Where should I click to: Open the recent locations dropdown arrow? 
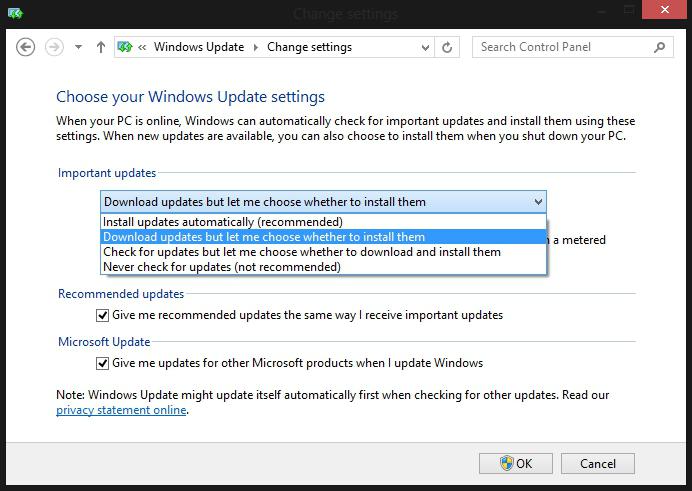[x=78, y=47]
